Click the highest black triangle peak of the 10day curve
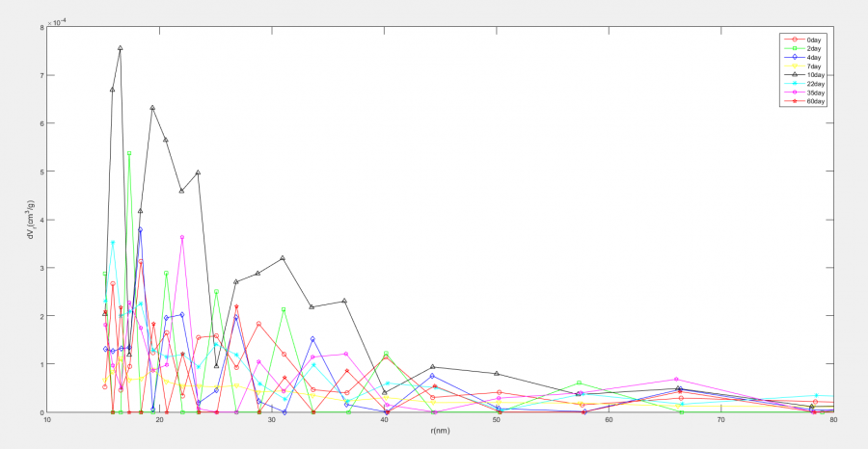 121,48
